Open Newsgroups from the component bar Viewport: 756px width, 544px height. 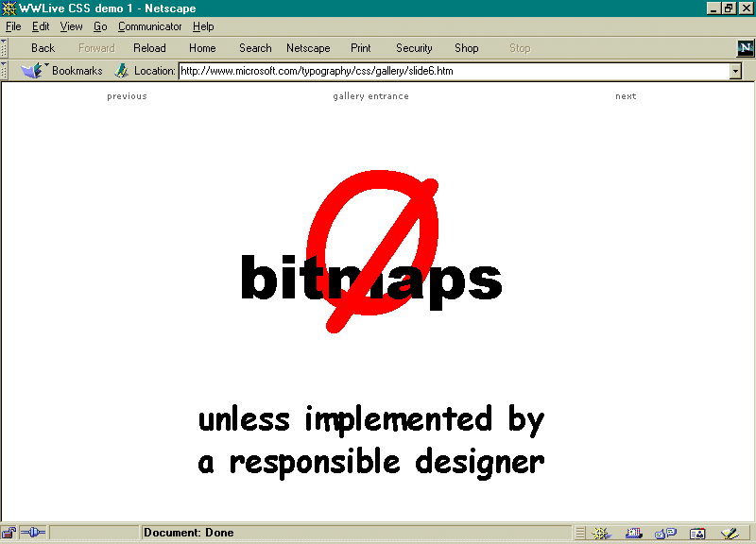coord(666,533)
